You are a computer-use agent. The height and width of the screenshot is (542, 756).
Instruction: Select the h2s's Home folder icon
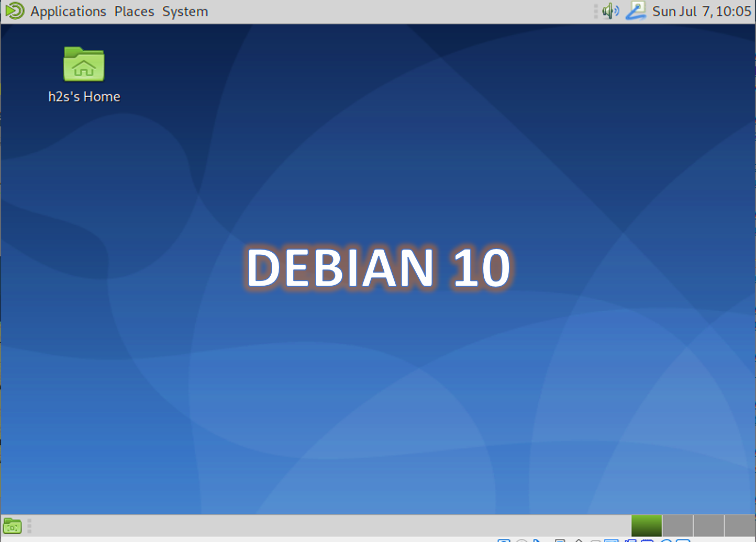(84, 64)
